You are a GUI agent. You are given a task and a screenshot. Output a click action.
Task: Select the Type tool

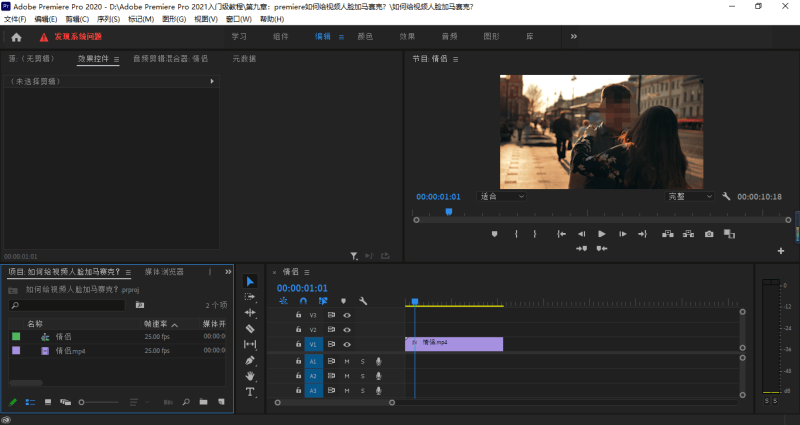pos(250,392)
